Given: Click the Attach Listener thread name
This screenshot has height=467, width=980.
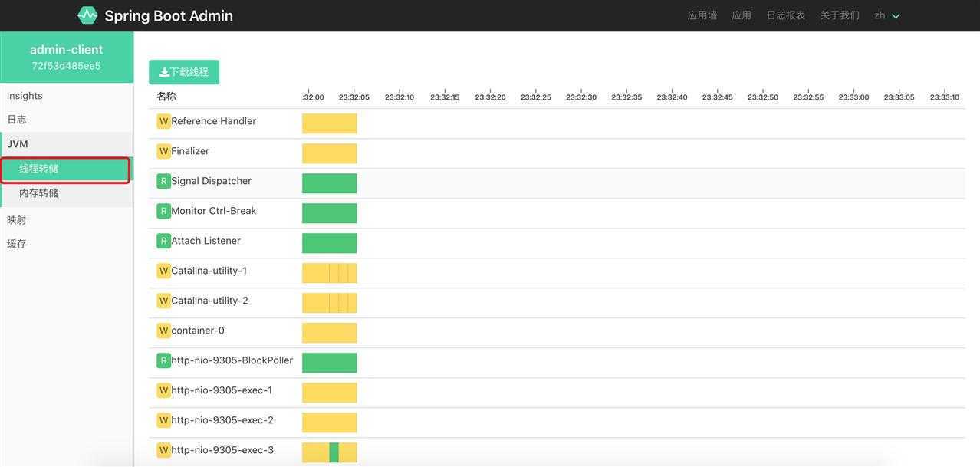Looking at the screenshot, I should tap(206, 241).
